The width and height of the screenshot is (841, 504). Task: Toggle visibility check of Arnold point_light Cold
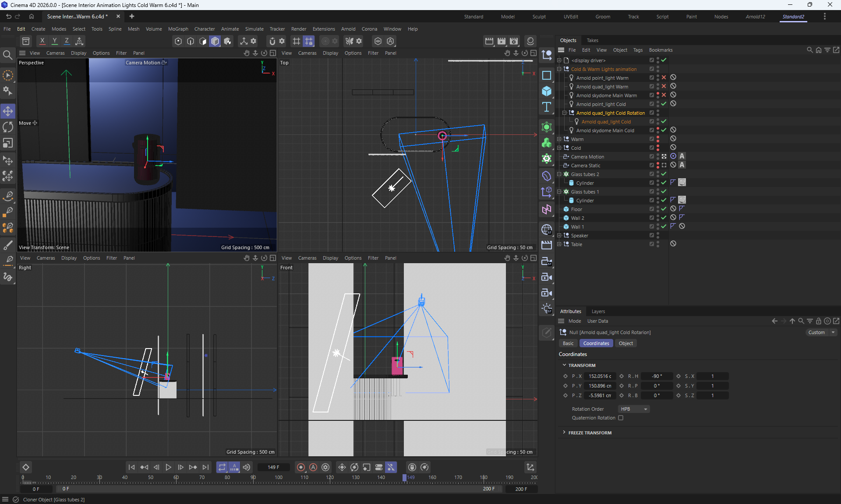pyautogui.click(x=664, y=104)
